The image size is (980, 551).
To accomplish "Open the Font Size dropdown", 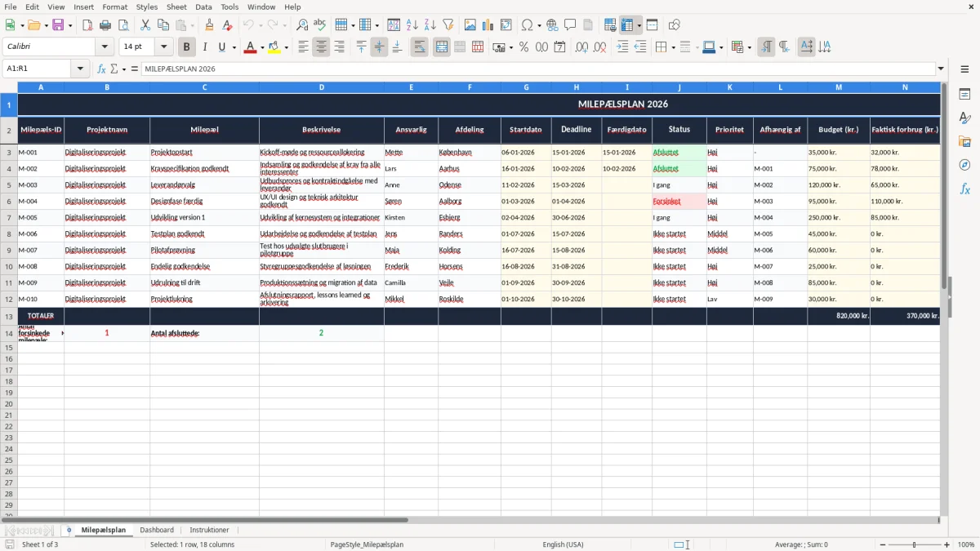I will tap(163, 47).
